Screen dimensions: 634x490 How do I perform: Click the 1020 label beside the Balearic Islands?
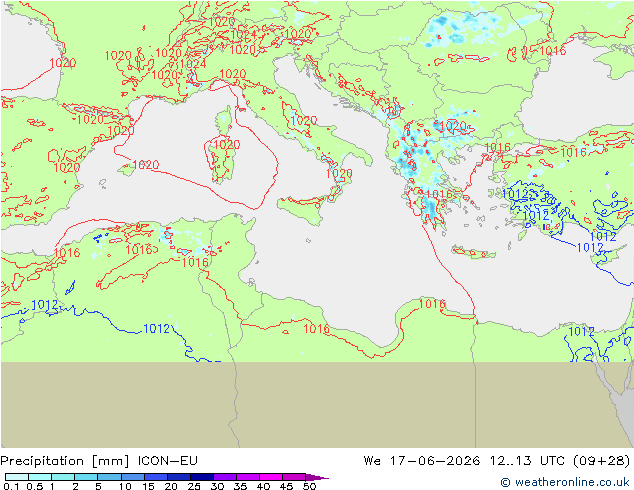point(146,165)
